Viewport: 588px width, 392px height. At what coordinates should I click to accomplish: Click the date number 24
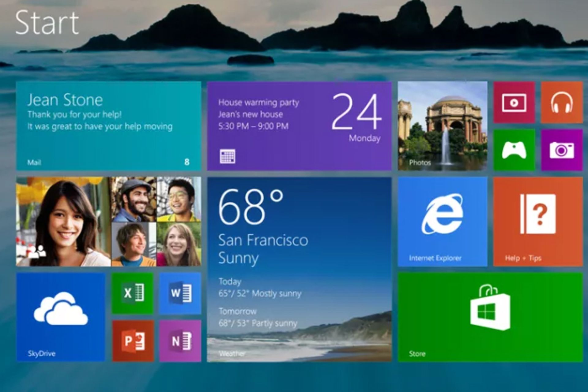tap(357, 112)
